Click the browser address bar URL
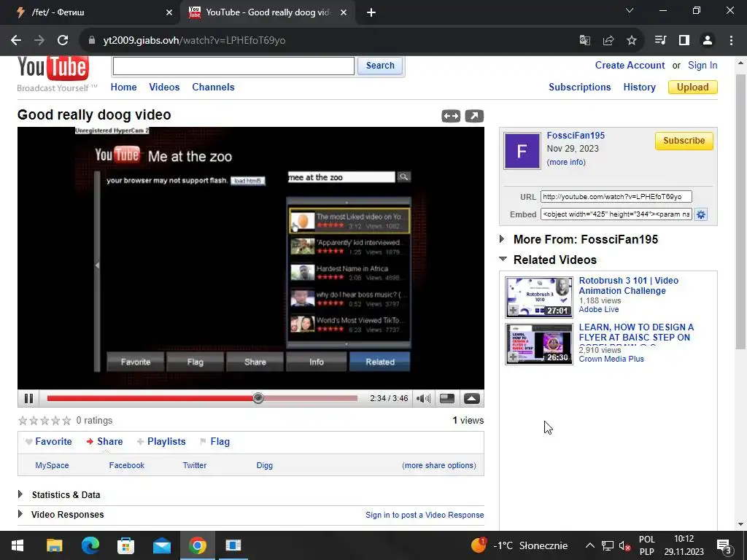This screenshot has height=560, width=747. click(194, 41)
